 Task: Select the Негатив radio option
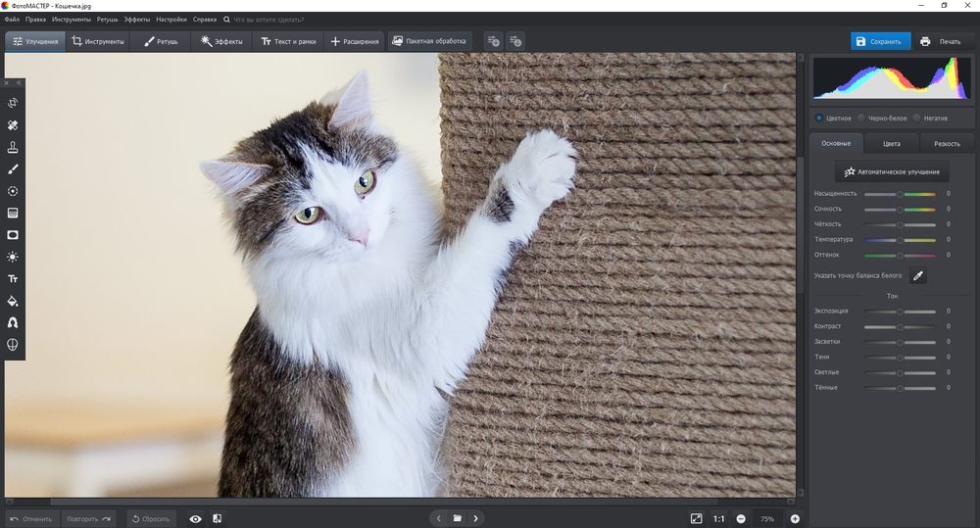(917, 118)
